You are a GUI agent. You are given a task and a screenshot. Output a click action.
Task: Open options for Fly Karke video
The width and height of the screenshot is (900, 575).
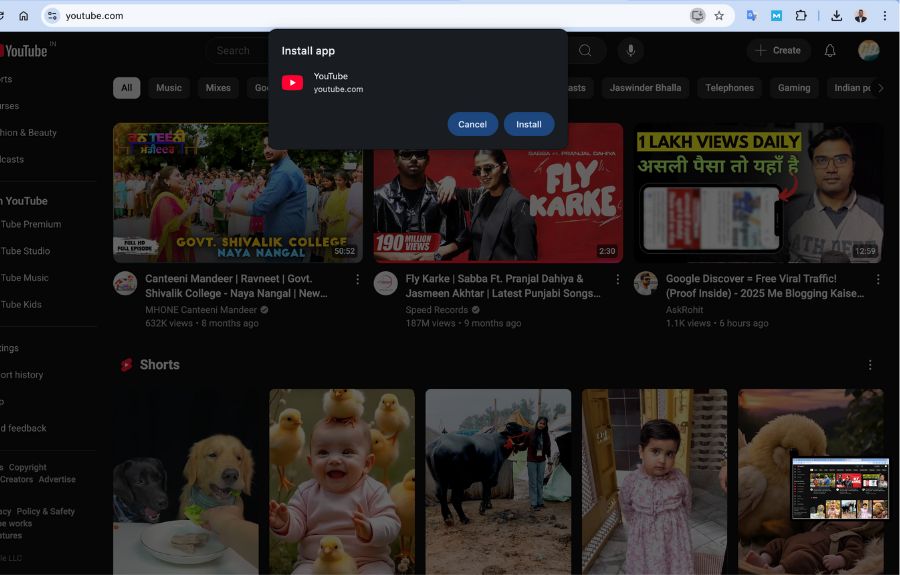click(618, 279)
